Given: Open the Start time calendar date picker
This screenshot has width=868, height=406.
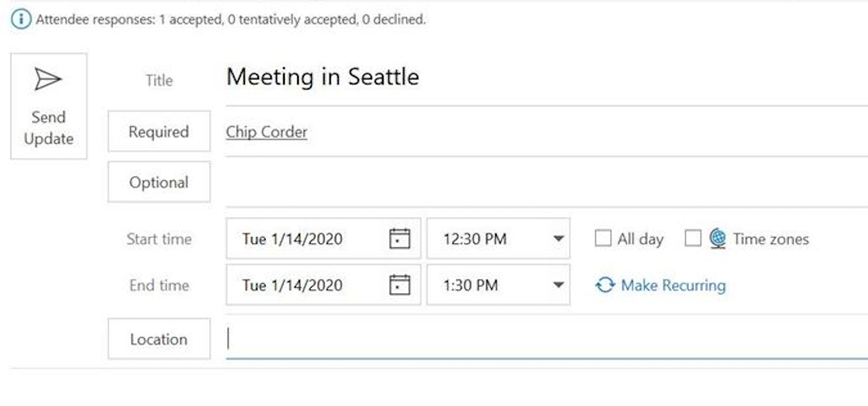Looking at the screenshot, I should pos(400,238).
